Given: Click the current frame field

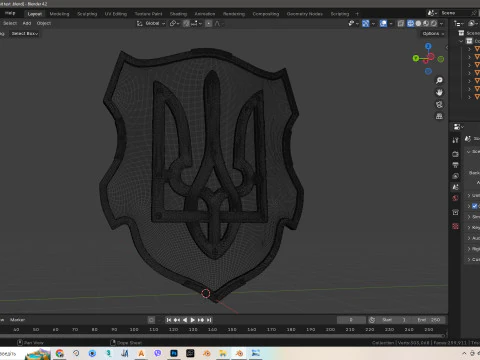Looking at the screenshot, I should [x=351, y=320].
